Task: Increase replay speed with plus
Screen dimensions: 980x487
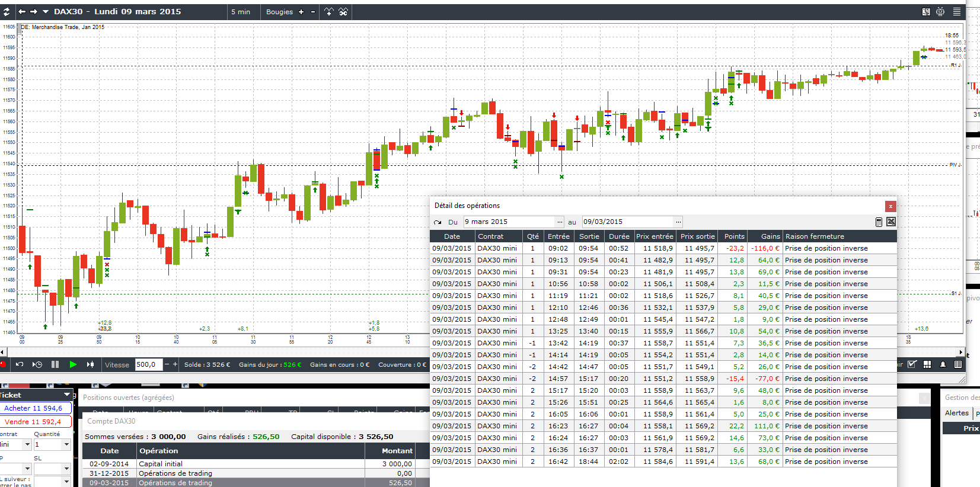Action: click(x=175, y=364)
